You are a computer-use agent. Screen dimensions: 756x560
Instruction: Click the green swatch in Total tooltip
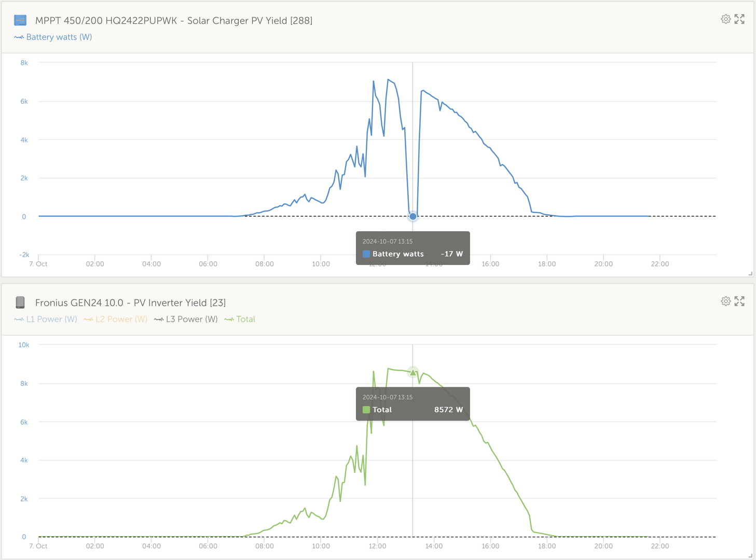(366, 410)
